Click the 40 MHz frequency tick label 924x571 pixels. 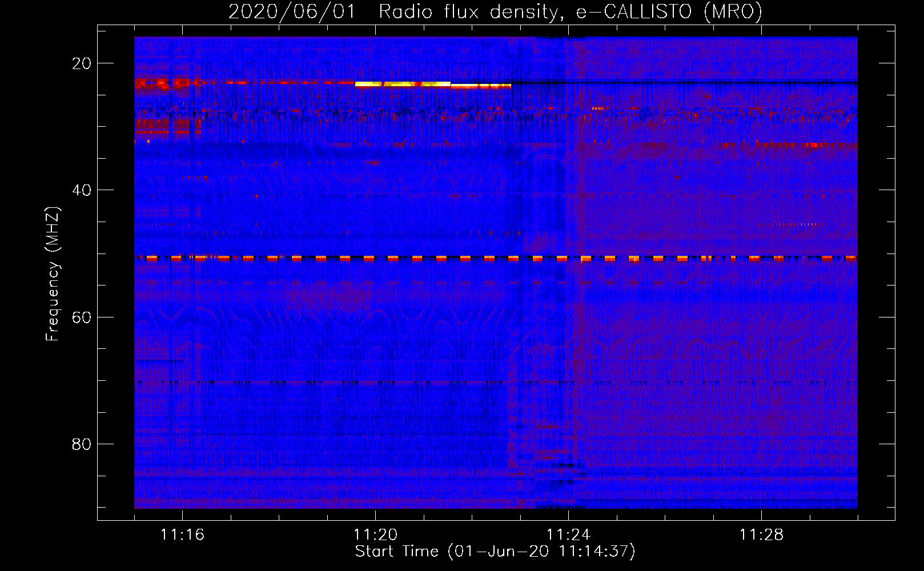[x=82, y=190]
